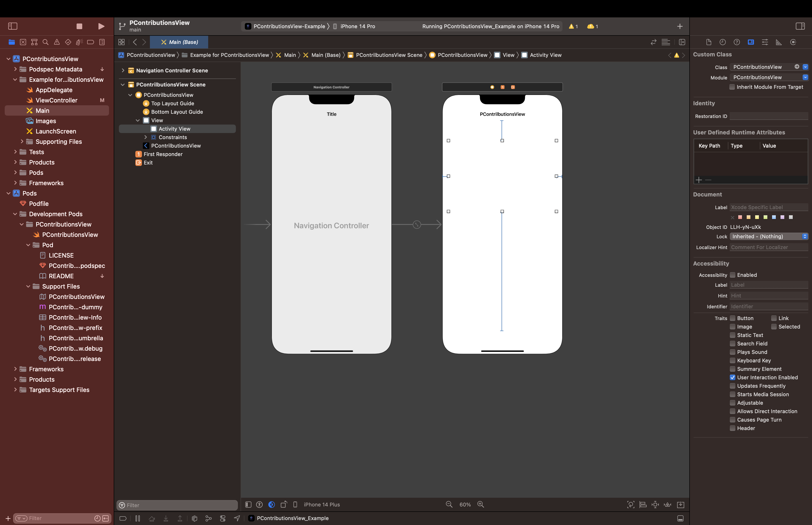This screenshot has height=525, width=812.
Task: Open the Align constraints menu
Action: click(x=643, y=505)
